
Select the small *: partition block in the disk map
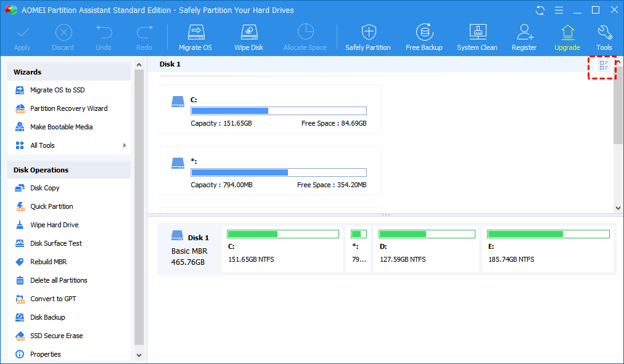358,249
